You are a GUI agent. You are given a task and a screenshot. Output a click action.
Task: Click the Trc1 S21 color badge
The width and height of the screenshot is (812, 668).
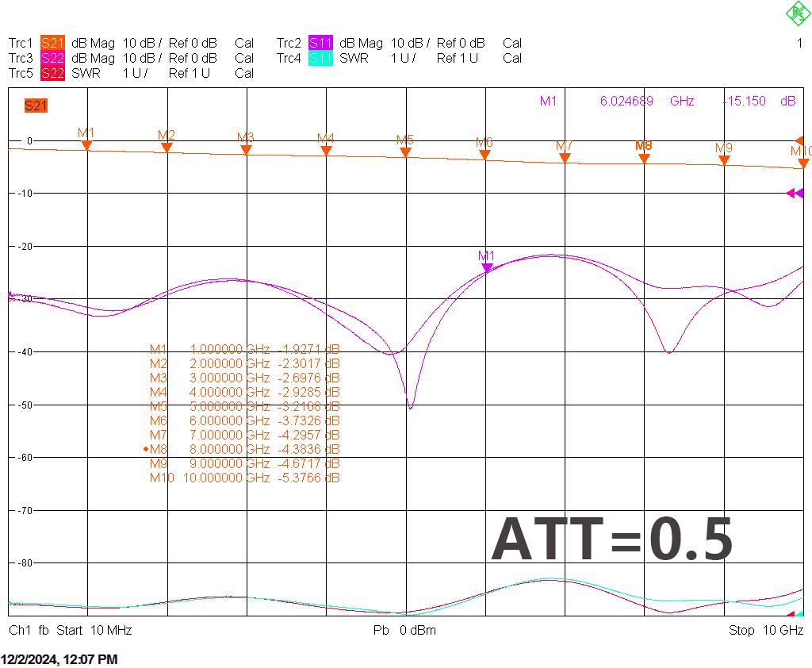[52, 43]
